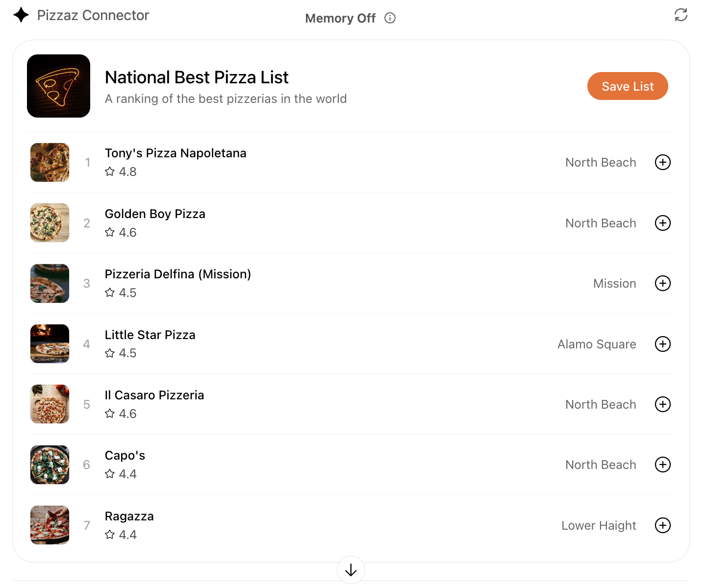Toggle Memory Off setting in the header
The height and width of the screenshot is (588, 706).
[x=340, y=18]
